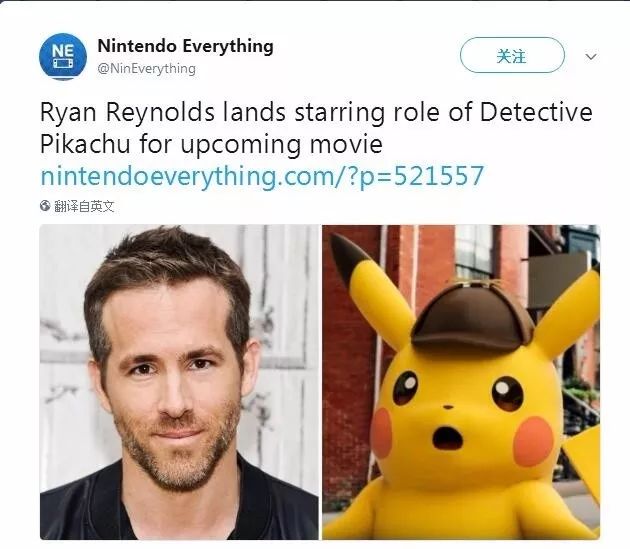Viewport: 630px width, 549px height.
Task: Click the tweet's first line mentioning Ryan Reynolds
Action: pos(316,112)
